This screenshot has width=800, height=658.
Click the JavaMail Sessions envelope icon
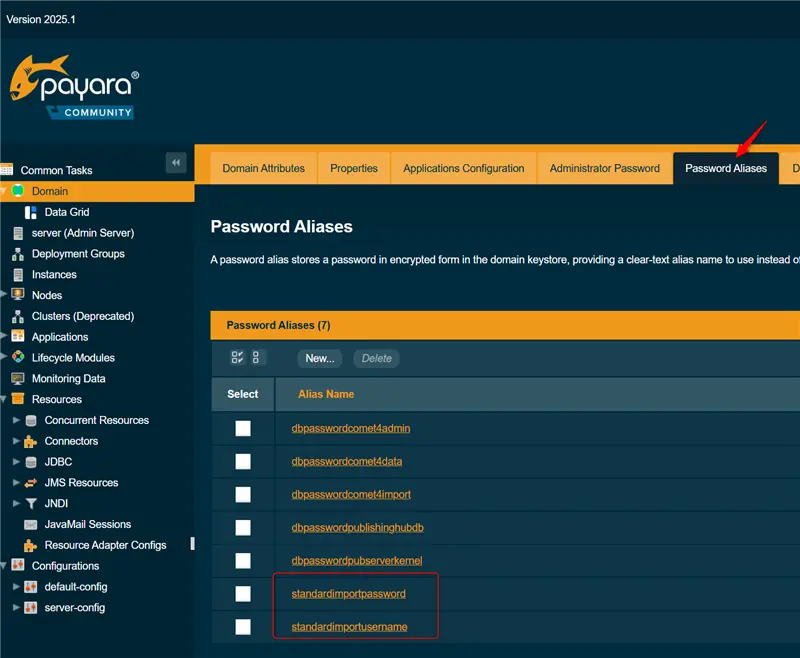pos(31,524)
